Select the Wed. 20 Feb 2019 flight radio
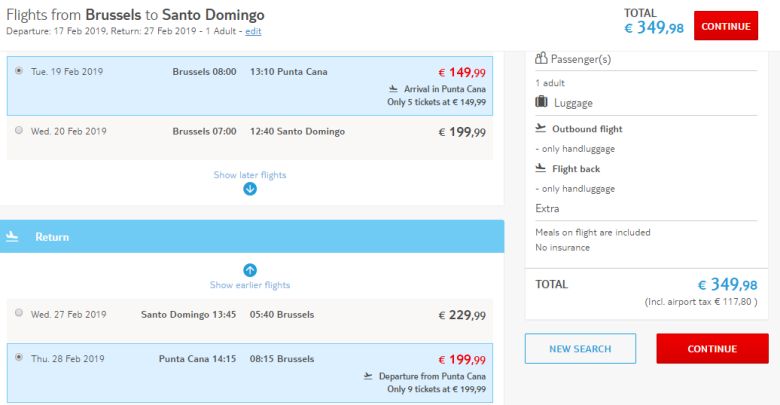This screenshot has width=780, height=405. coord(19,131)
